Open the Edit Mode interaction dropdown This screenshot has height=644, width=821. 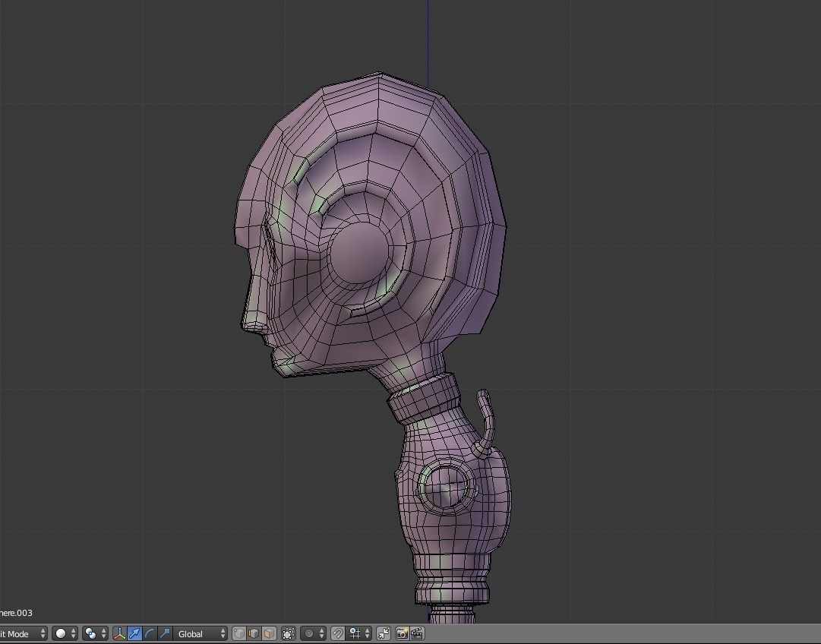coord(23,633)
